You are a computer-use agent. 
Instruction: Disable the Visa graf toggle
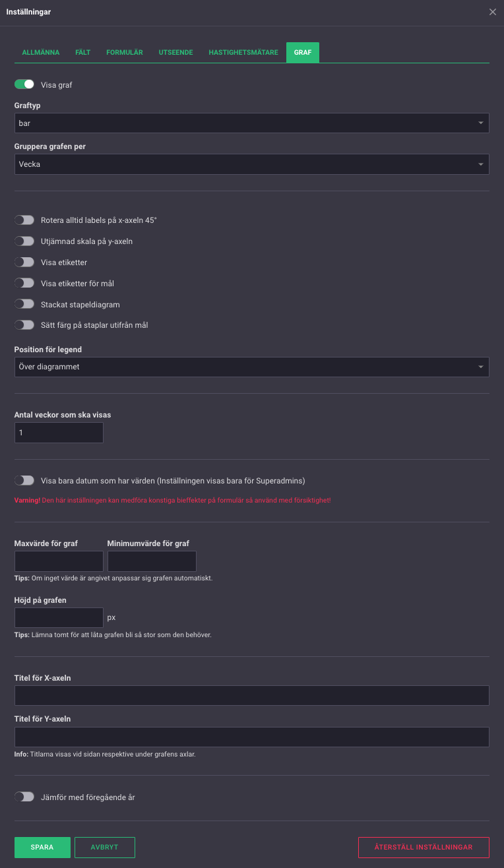point(24,84)
